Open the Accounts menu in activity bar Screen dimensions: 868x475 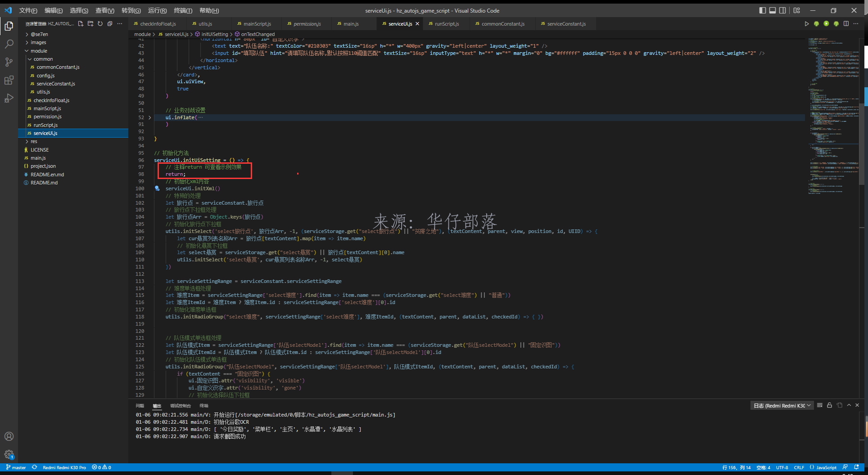(x=9, y=436)
